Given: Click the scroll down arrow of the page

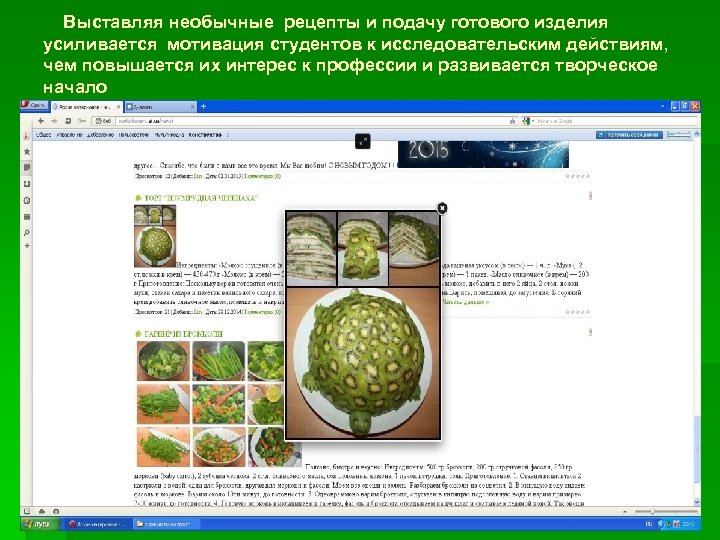Looking at the screenshot, I should pos(697,502).
